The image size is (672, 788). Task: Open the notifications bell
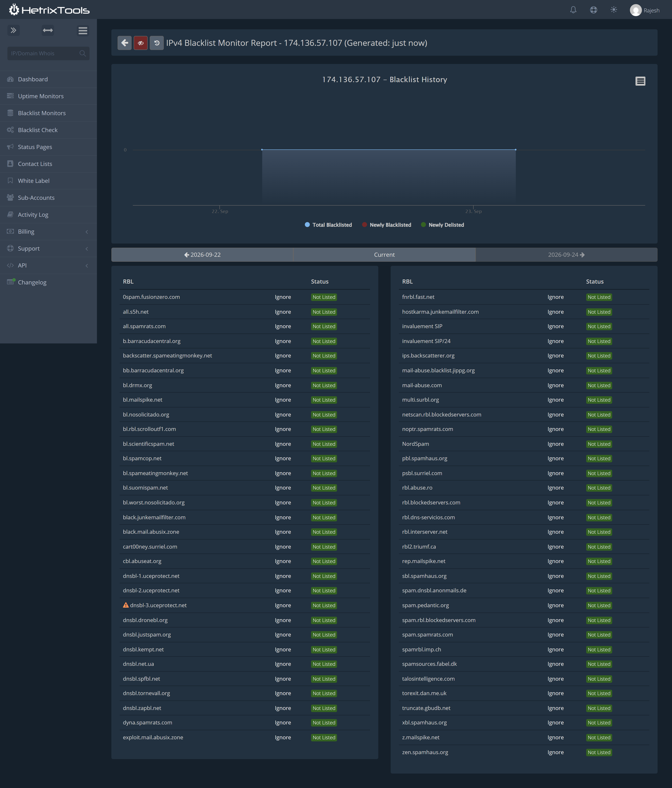click(x=573, y=10)
